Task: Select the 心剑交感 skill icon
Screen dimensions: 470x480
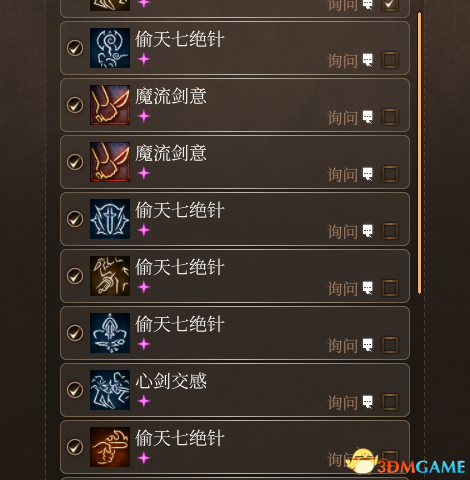Action: point(110,390)
